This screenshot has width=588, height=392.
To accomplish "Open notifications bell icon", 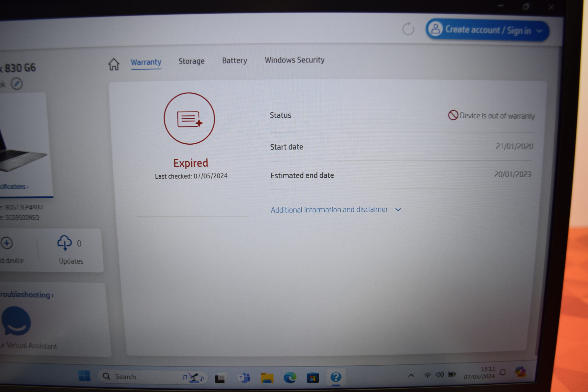I will [x=503, y=372].
